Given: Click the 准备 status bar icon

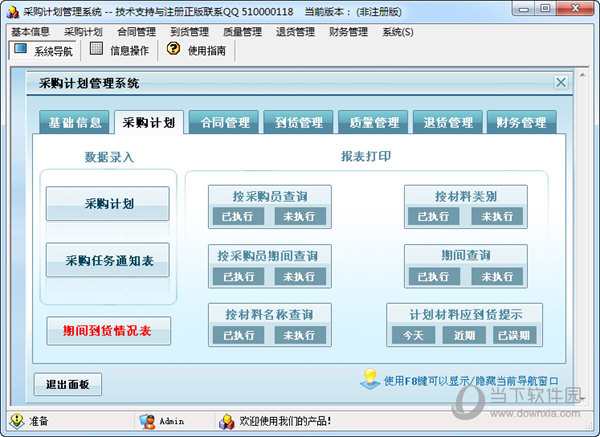Looking at the screenshot, I should pyautogui.click(x=17, y=421).
